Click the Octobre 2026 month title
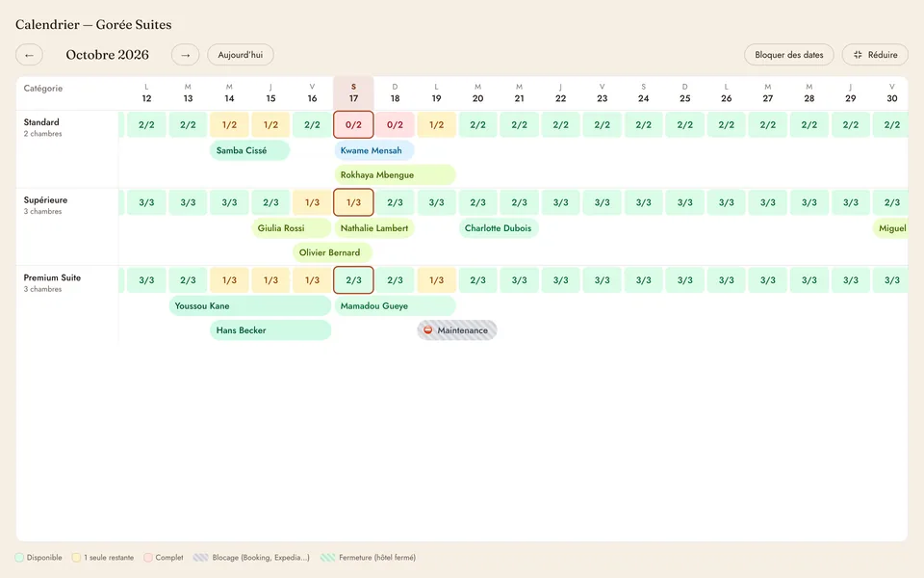 [107, 55]
